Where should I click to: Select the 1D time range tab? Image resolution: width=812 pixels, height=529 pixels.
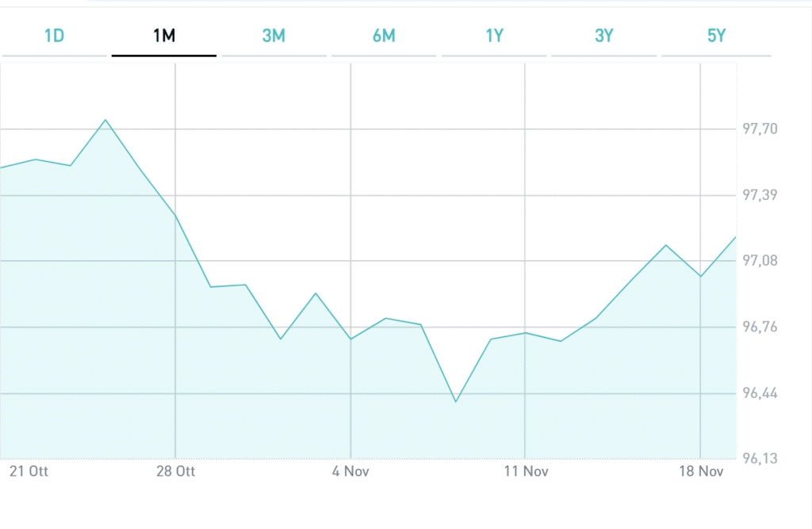coord(54,36)
